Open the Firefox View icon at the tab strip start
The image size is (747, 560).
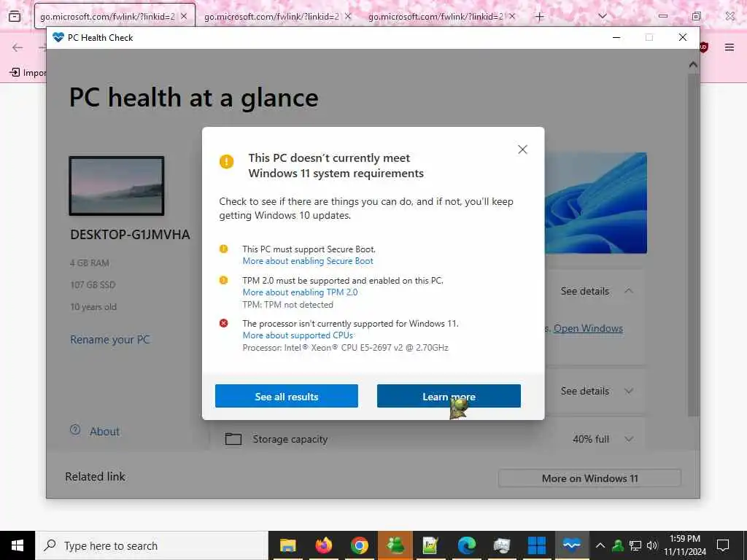point(15,16)
